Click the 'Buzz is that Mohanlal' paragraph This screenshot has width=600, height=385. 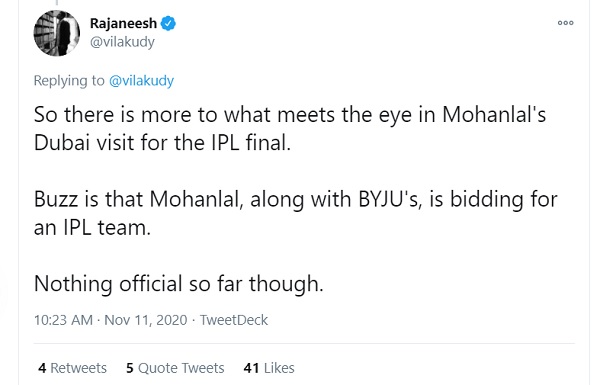(295, 213)
